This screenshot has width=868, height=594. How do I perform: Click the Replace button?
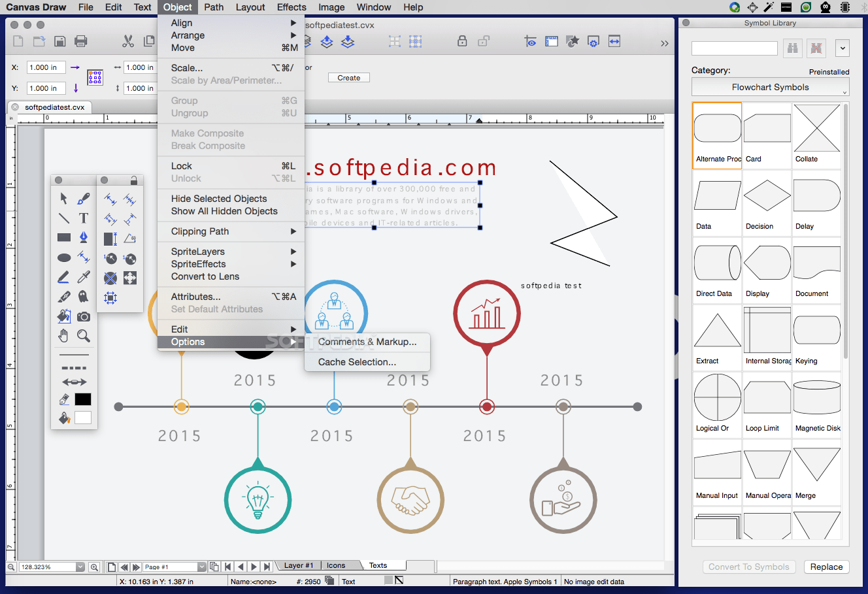pyautogui.click(x=826, y=567)
